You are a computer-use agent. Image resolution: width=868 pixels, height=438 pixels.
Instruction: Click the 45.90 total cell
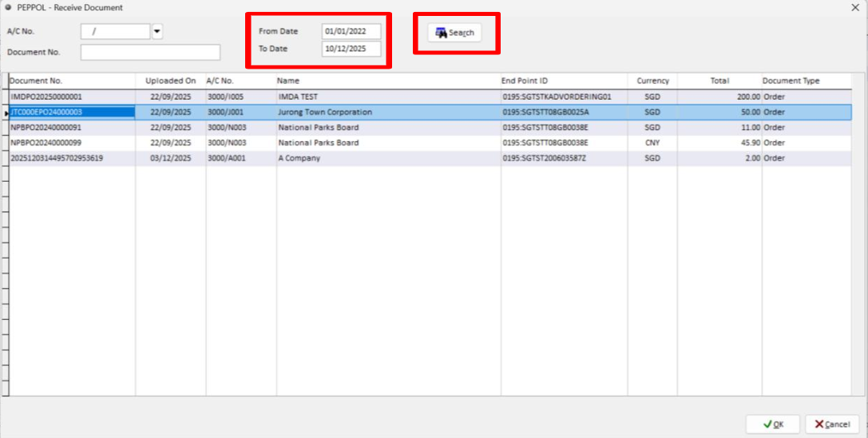(719, 143)
